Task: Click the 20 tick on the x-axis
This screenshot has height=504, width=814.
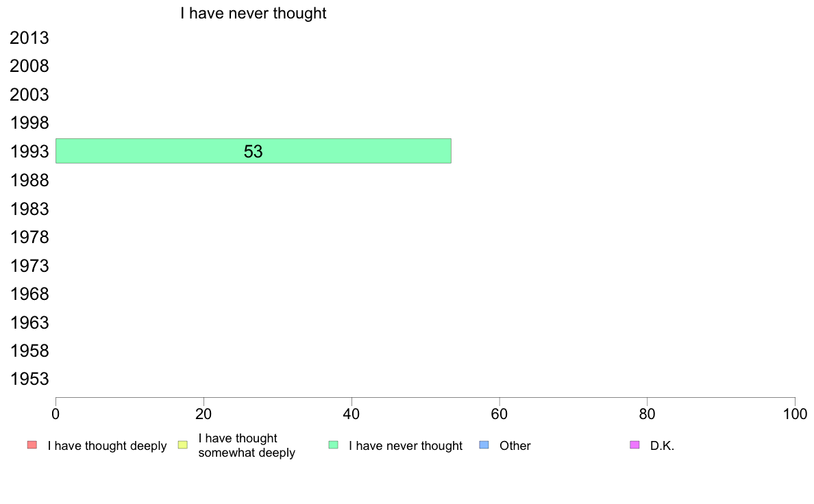Action: point(203,414)
